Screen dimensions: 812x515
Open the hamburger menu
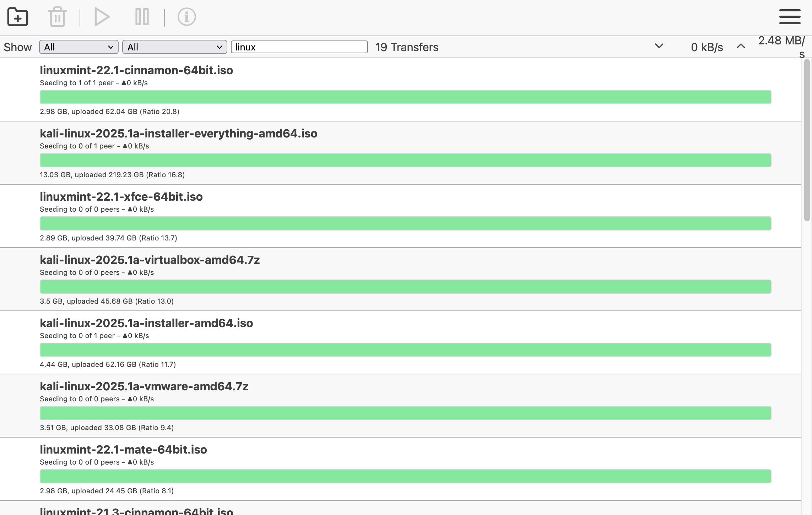pos(790,17)
